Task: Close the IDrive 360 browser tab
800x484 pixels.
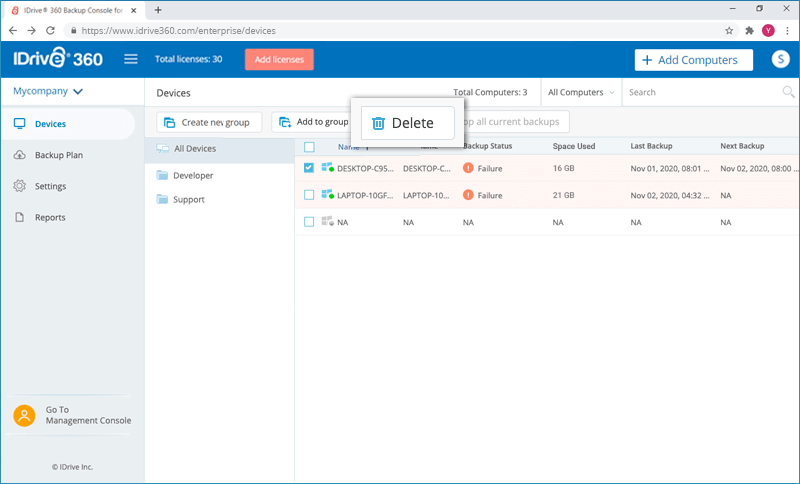Action: point(134,10)
